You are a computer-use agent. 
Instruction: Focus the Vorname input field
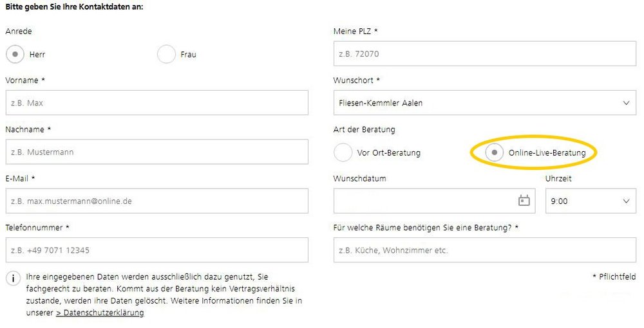pos(157,103)
